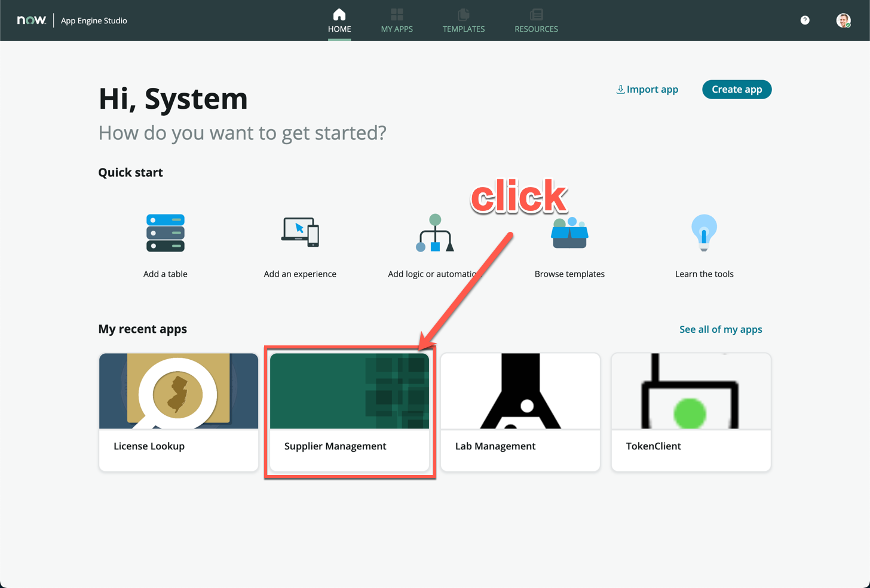Open the help question mark icon

805,20
